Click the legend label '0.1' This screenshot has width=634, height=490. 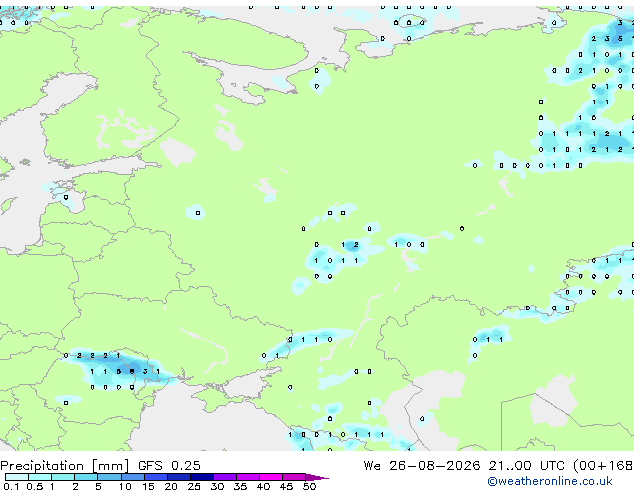pos(11,486)
